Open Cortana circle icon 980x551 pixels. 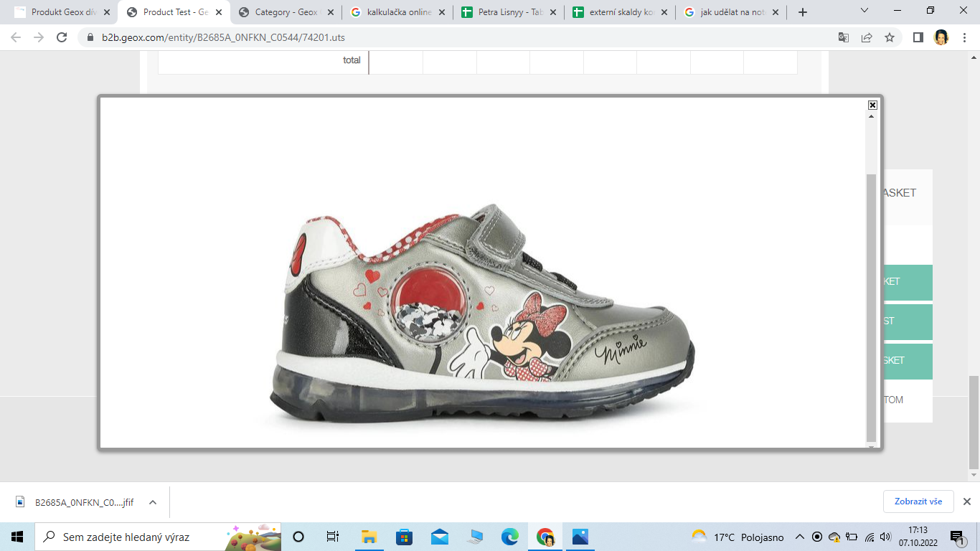(298, 537)
